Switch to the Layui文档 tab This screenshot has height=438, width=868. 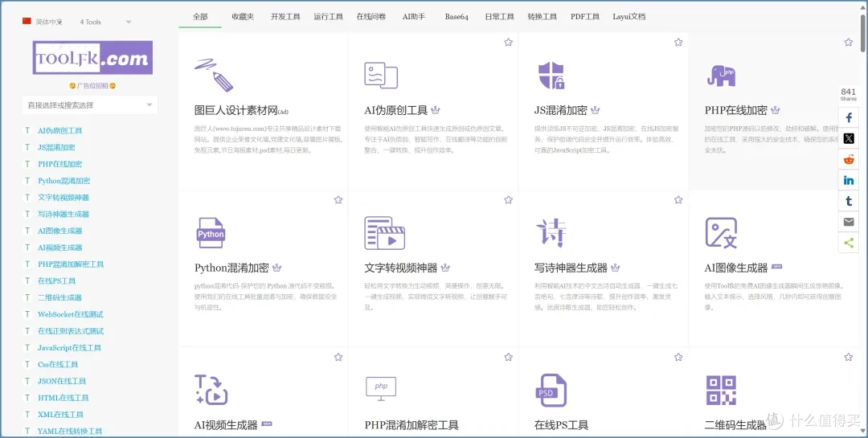[628, 17]
